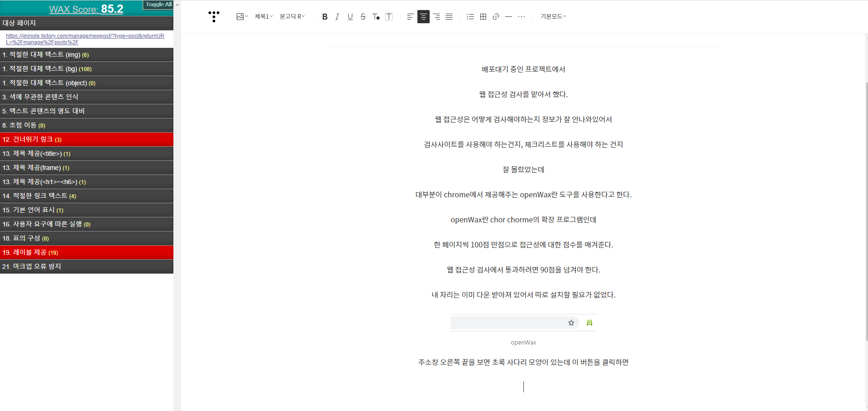
Task: Open more toolbar options ellipsis
Action: [522, 17]
